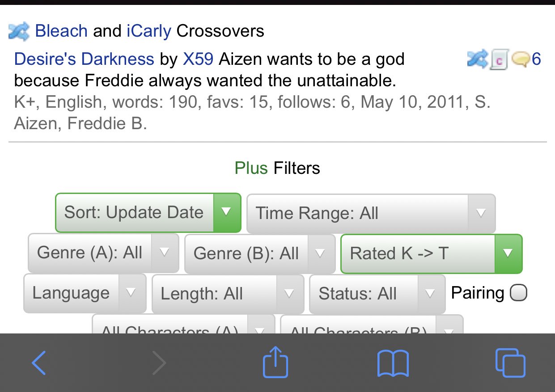The height and width of the screenshot is (392, 555).
Task: Open the Sort: Update Date dropdown
Action: coord(148,213)
